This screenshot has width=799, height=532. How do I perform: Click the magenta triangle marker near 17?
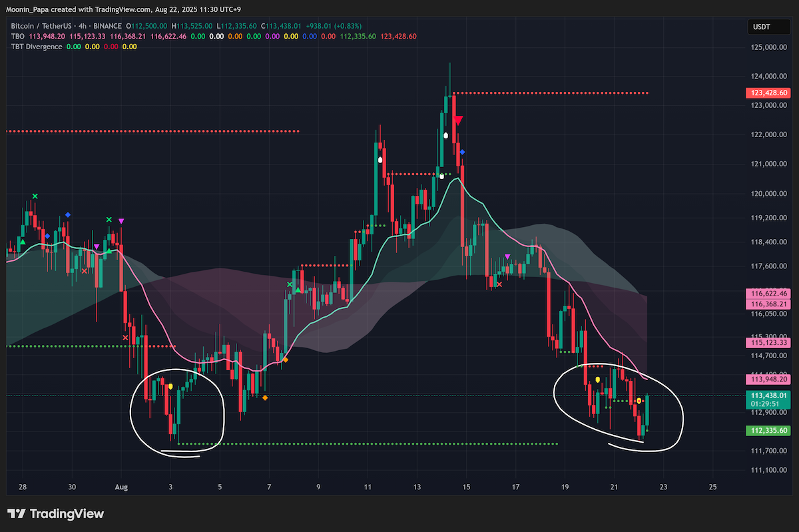[508, 257]
